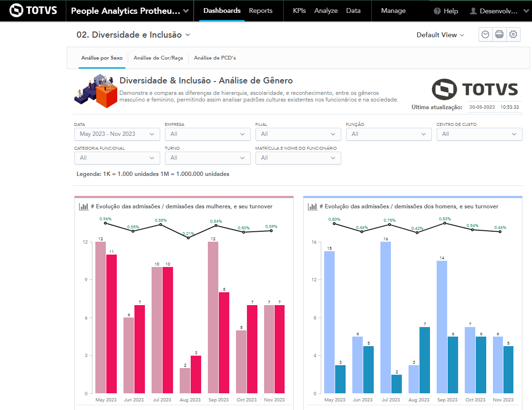Click chart icon of women's evolution widget
The image size is (532, 410).
[84, 206]
